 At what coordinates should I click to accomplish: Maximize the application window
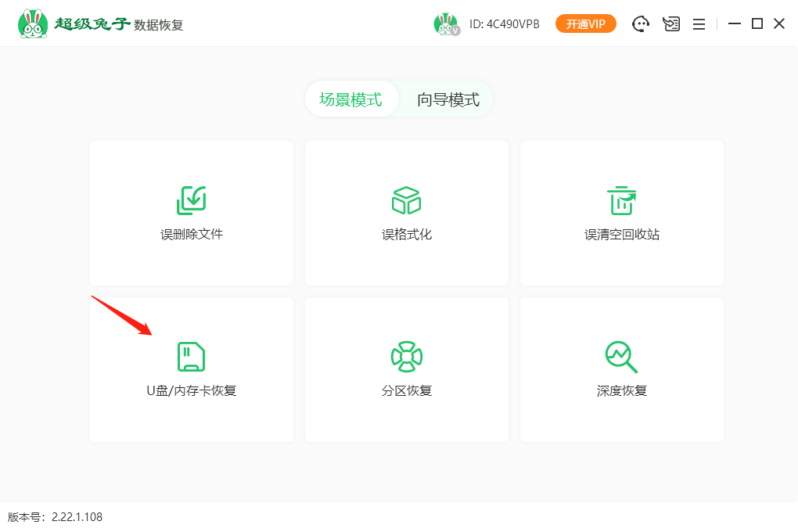757,24
